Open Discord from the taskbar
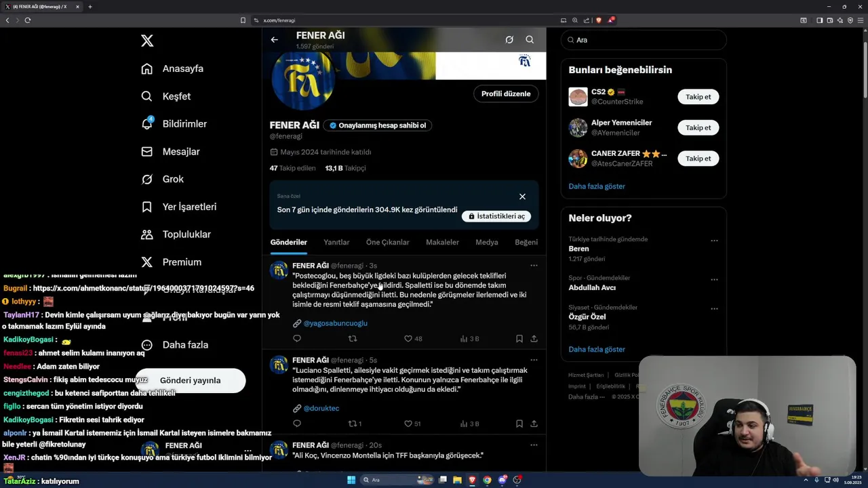This screenshot has height=488, width=868. [x=502, y=480]
